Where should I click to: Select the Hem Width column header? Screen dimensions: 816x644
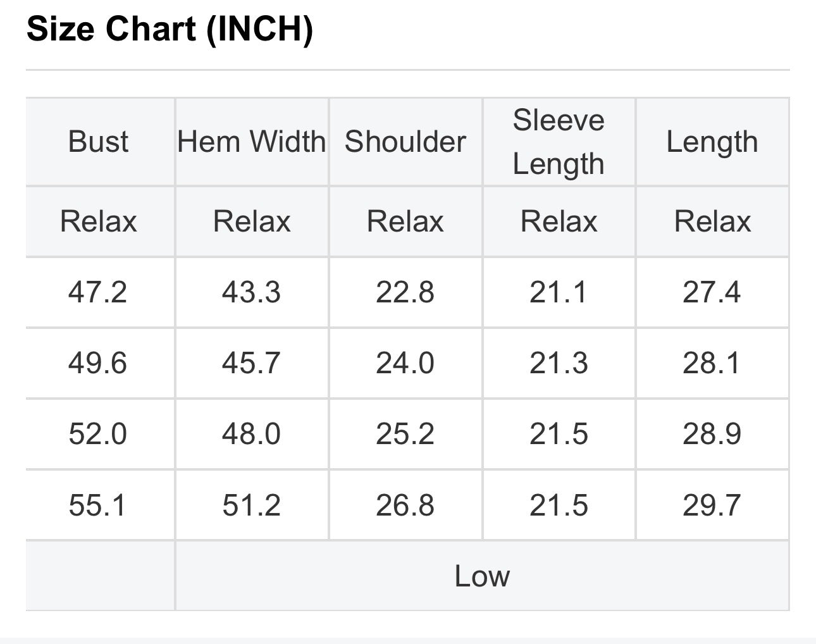click(252, 142)
